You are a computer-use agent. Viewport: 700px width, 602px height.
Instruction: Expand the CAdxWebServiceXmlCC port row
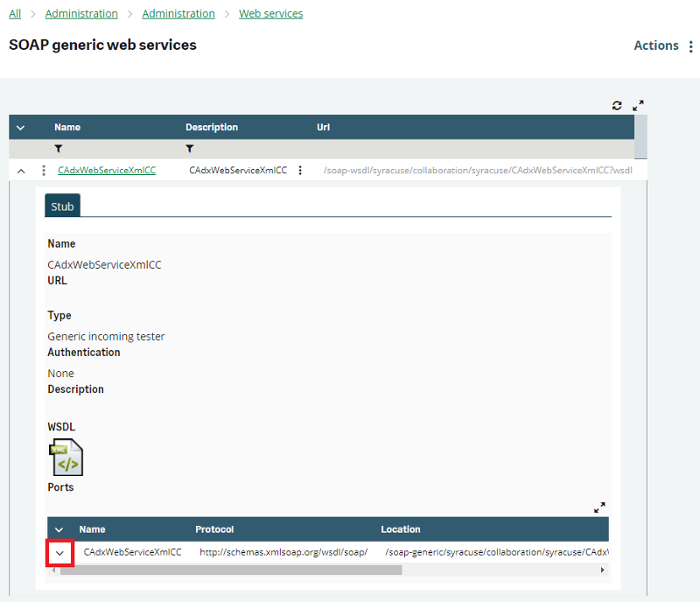tap(59, 553)
